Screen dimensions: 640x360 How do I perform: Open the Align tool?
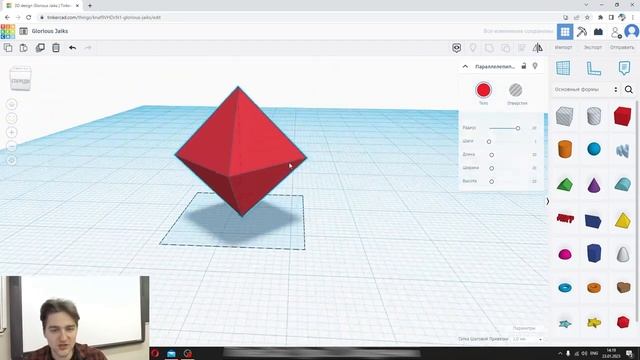(x=522, y=48)
